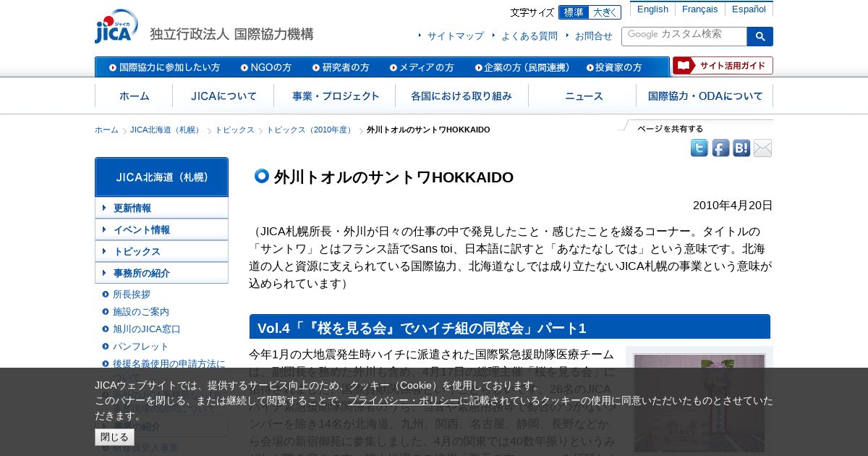Click the 2010年4月20日 date text

[733, 206]
